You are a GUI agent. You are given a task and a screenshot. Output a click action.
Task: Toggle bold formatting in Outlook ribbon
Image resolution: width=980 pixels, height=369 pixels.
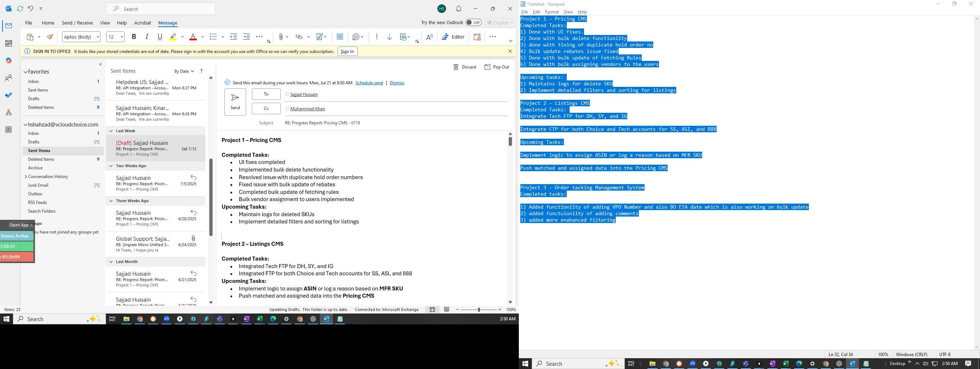[134, 37]
